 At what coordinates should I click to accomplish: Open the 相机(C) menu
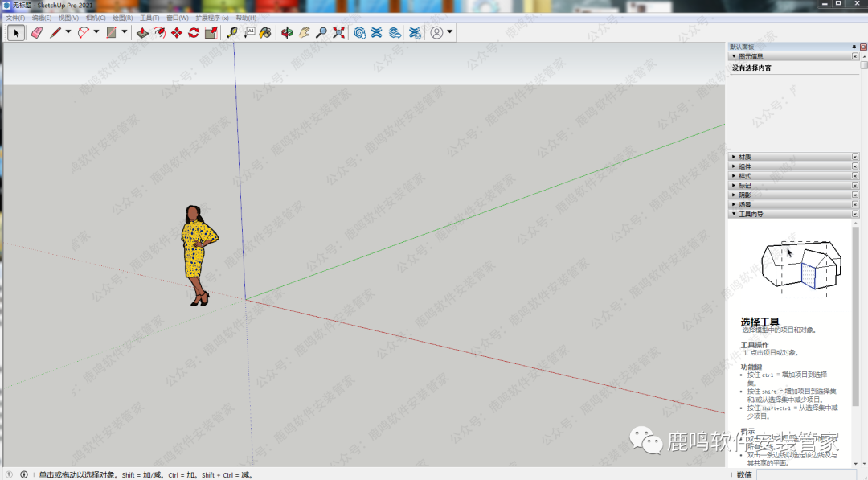pyautogui.click(x=96, y=18)
